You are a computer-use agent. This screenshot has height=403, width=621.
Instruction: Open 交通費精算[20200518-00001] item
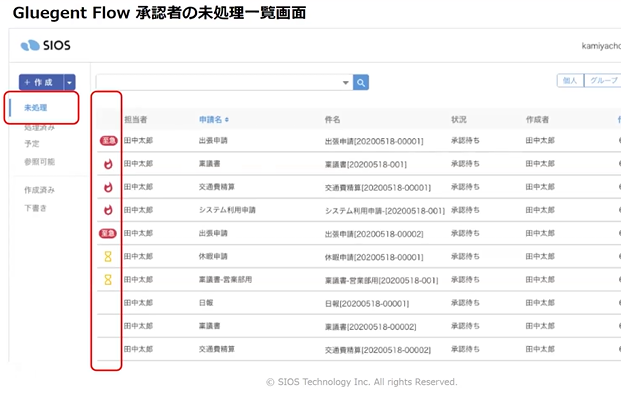378,188
